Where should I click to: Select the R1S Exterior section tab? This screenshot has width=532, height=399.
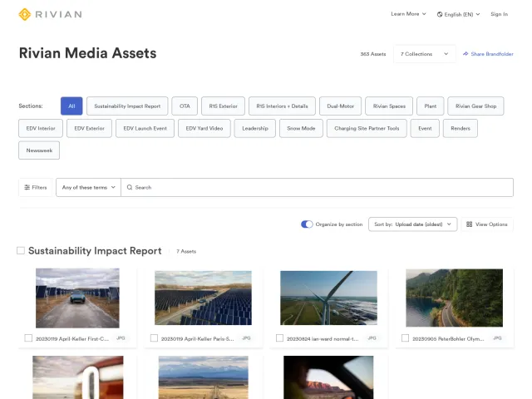[x=223, y=106]
